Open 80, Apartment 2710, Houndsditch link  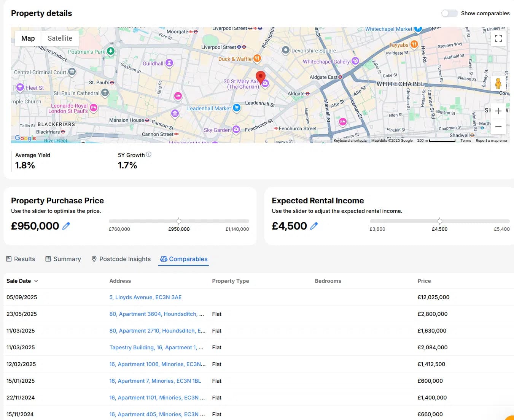pos(158,331)
